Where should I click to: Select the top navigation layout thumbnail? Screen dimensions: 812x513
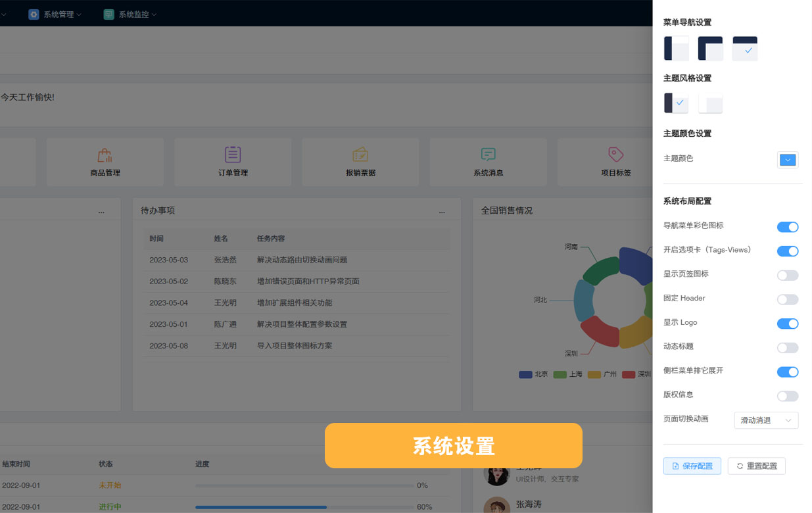745,49
